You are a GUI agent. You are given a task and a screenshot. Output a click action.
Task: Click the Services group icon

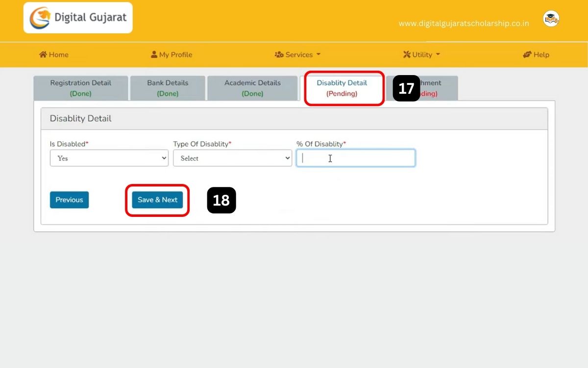coord(279,54)
